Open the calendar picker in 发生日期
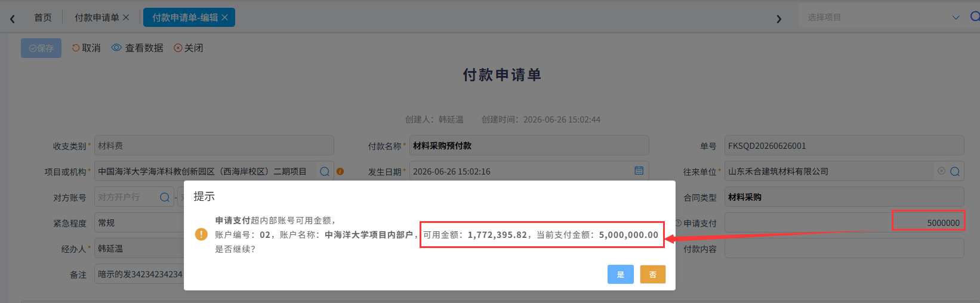Screen dimensions: 980x303 [x=639, y=171]
